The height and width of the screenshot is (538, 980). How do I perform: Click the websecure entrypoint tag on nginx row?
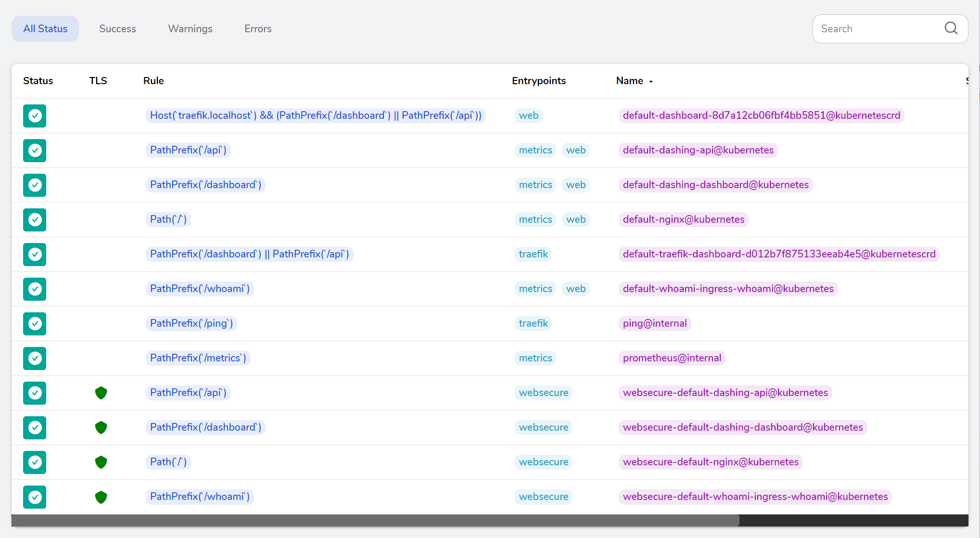coord(543,462)
